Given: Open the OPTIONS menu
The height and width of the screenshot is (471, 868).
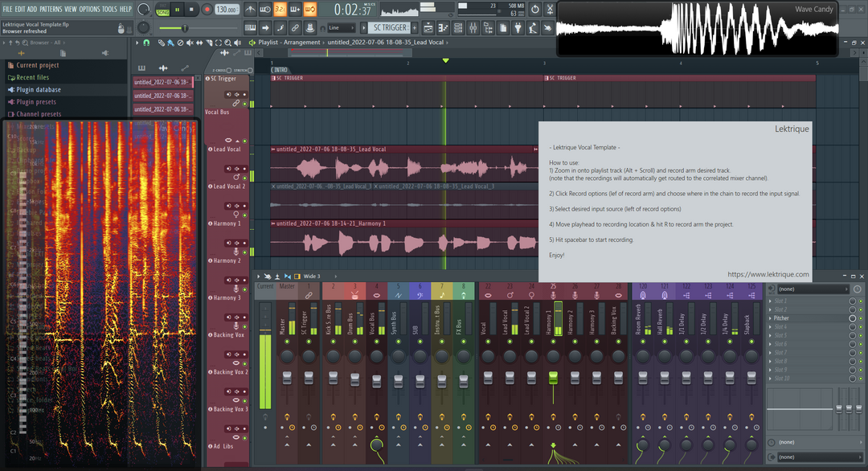Looking at the screenshot, I should point(91,9).
